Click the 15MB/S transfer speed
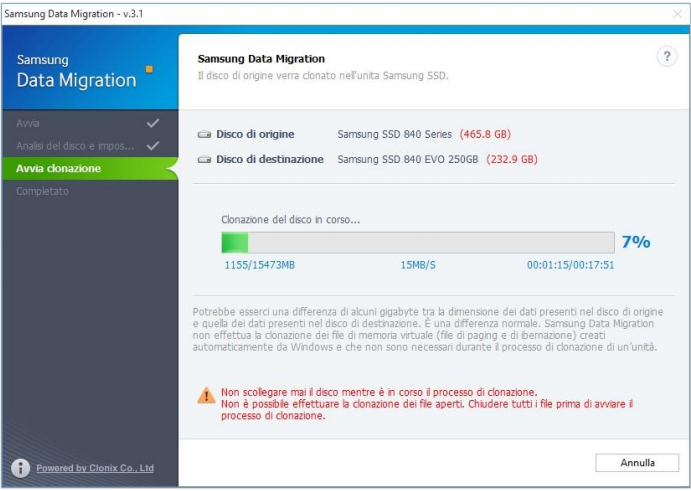The height and width of the screenshot is (491, 691). click(x=418, y=265)
